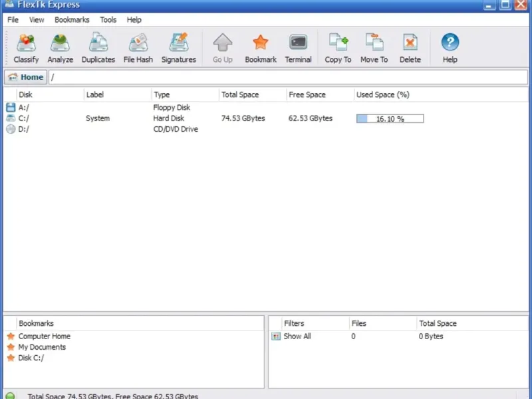The width and height of the screenshot is (532, 399).
Task: Click the 62.53 GBytes free space cell
Action: coord(311,118)
